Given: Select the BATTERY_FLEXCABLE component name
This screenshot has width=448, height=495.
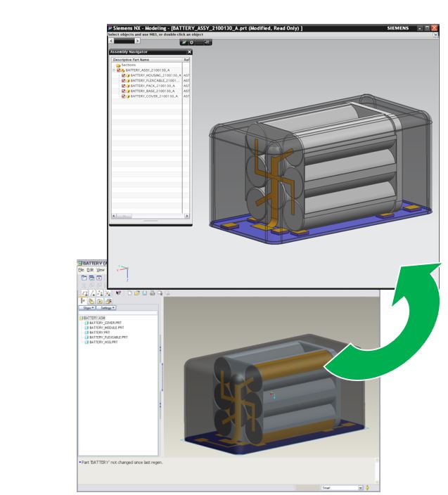Looking at the screenshot, I should [155, 80].
